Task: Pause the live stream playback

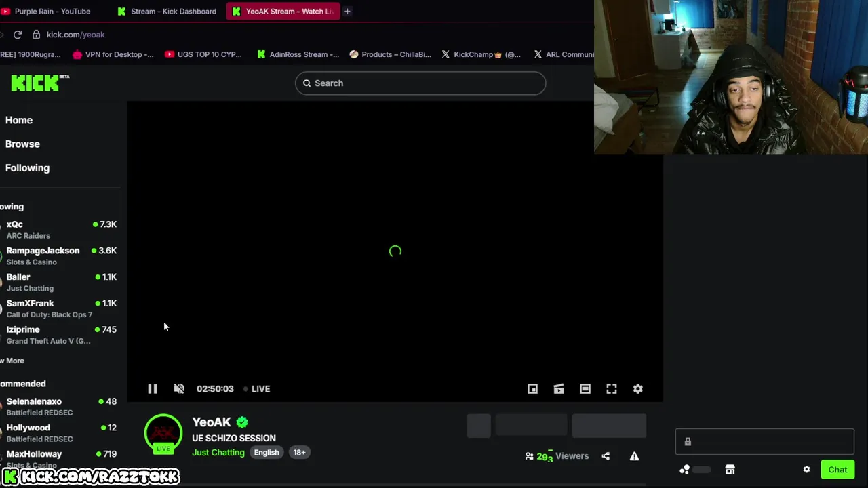Action: click(153, 388)
